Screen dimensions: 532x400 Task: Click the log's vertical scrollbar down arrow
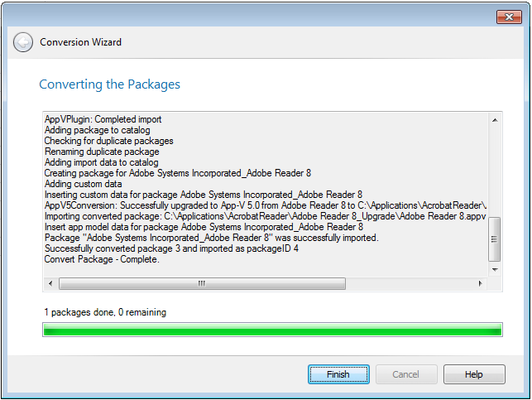[x=495, y=269]
